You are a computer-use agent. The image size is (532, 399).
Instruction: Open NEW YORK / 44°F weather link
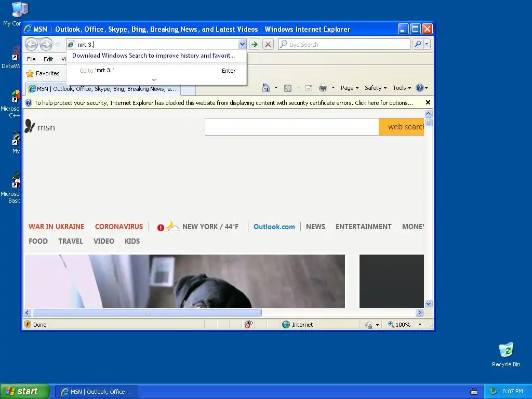[x=210, y=227]
